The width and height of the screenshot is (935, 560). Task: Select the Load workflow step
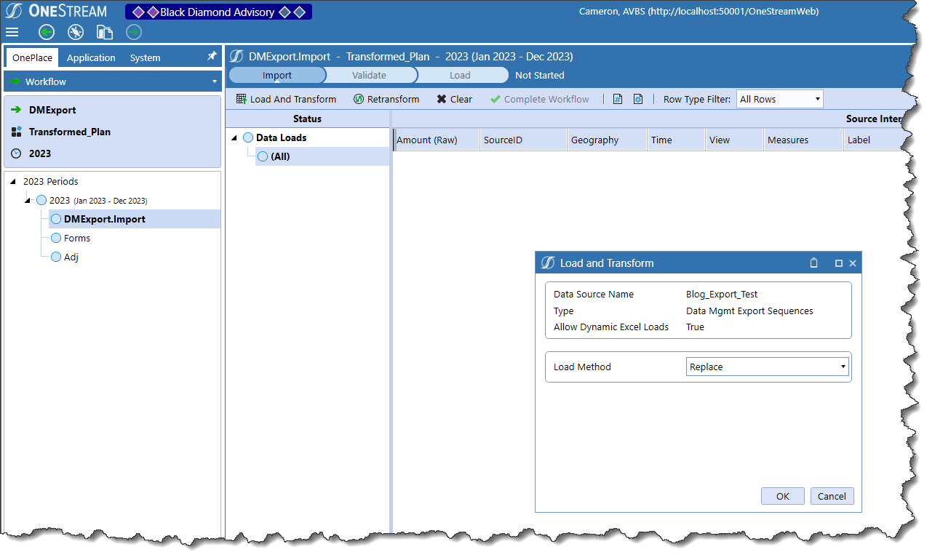pyautogui.click(x=460, y=75)
